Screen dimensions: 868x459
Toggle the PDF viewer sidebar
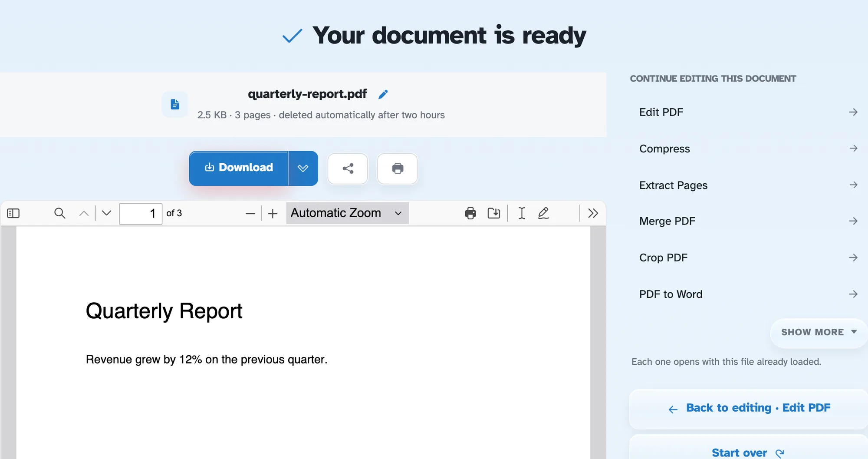tap(13, 213)
